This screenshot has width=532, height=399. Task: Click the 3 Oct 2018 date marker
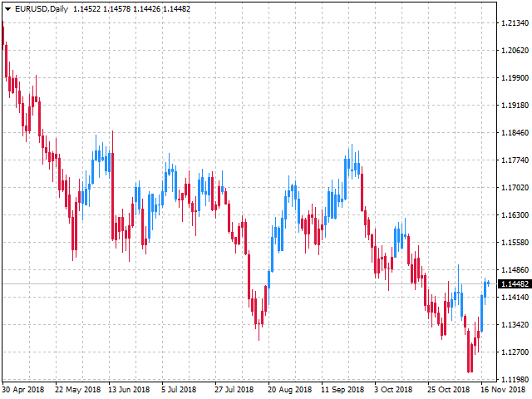392,389
